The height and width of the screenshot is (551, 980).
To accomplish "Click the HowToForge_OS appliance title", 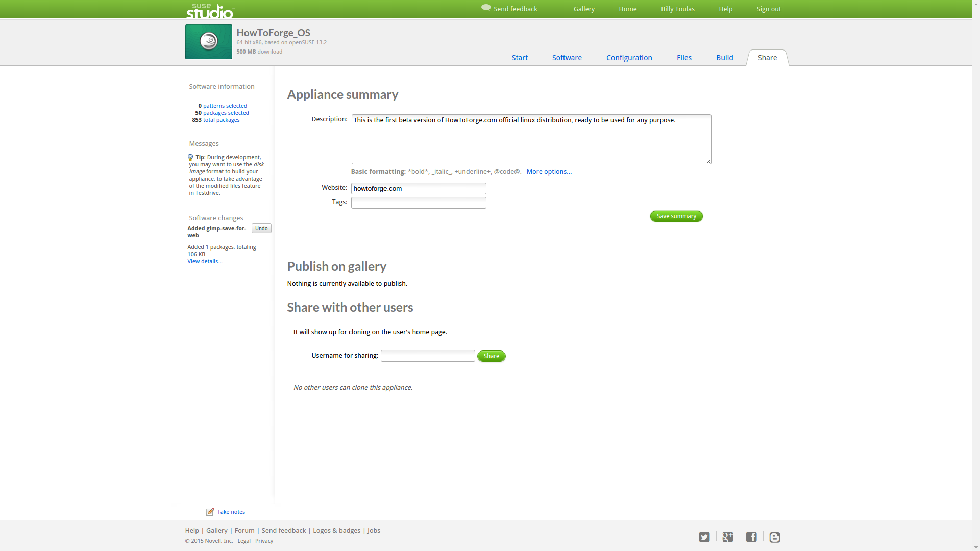I will (x=273, y=33).
